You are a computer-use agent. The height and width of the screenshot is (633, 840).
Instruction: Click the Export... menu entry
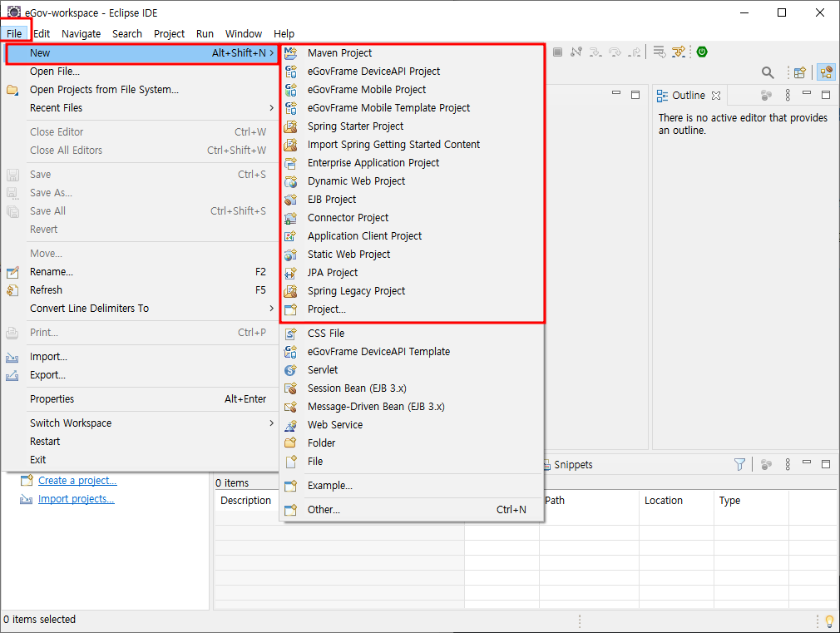(x=141, y=374)
